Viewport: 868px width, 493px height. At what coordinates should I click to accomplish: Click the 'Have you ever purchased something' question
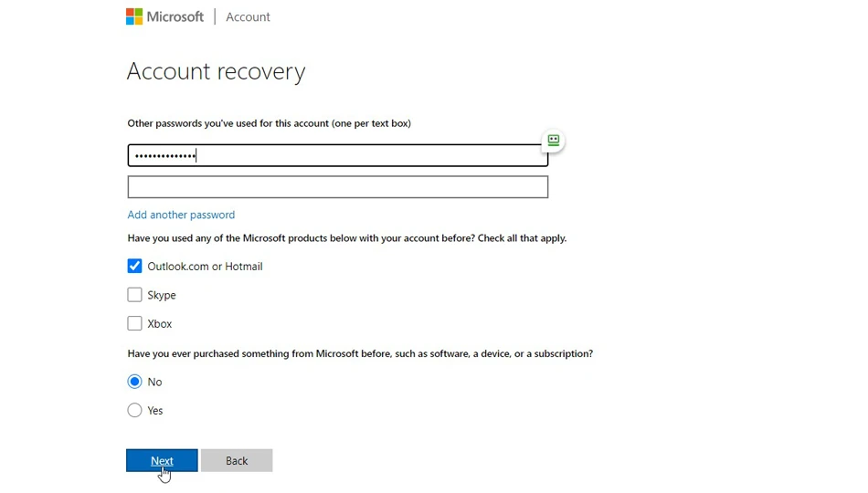(x=360, y=353)
